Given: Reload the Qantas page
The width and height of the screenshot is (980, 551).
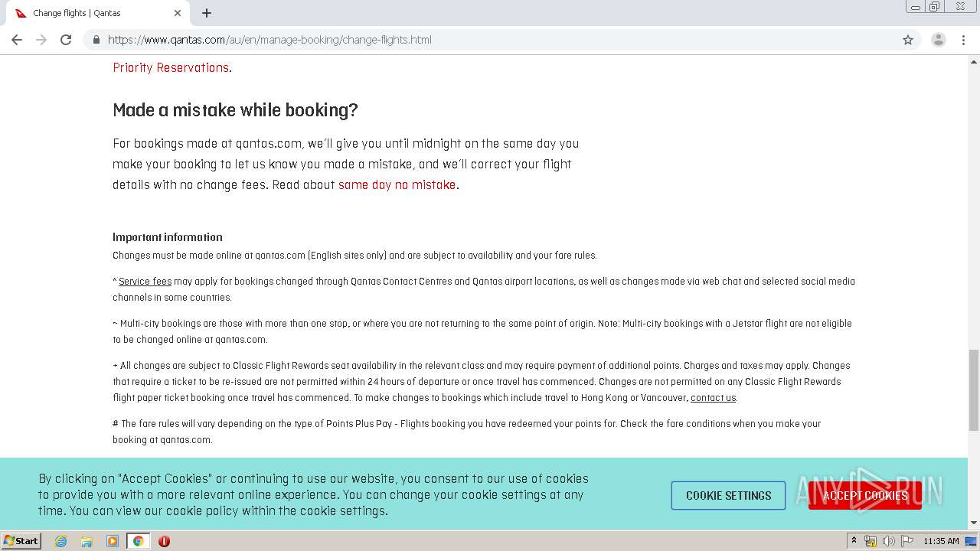Looking at the screenshot, I should tap(66, 40).
